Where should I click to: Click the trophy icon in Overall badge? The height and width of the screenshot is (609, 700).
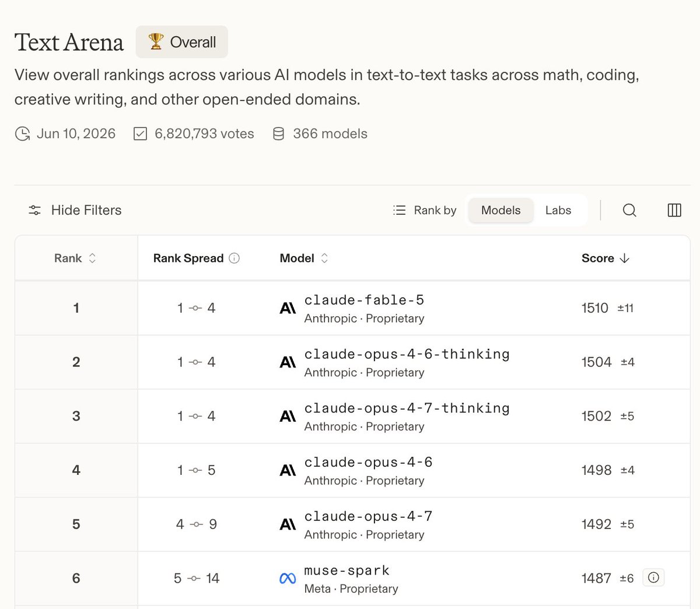click(156, 41)
